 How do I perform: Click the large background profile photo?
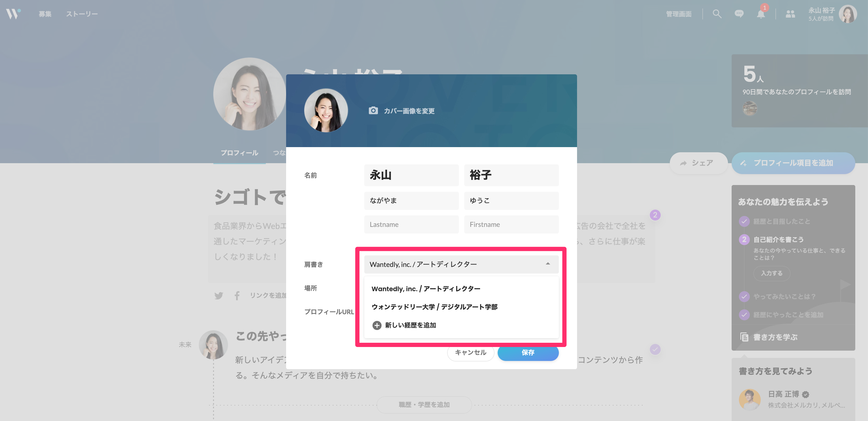click(x=250, y=94)
